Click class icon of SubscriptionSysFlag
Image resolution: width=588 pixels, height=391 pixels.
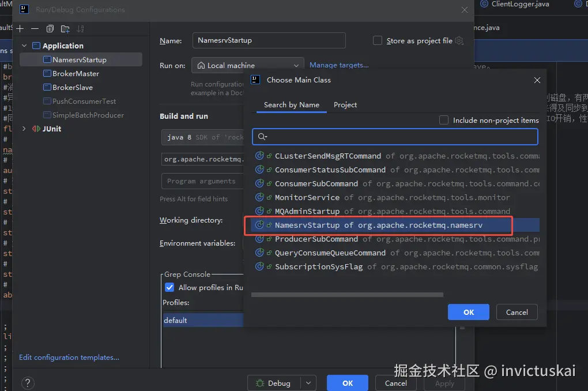[x=259, y=267]
